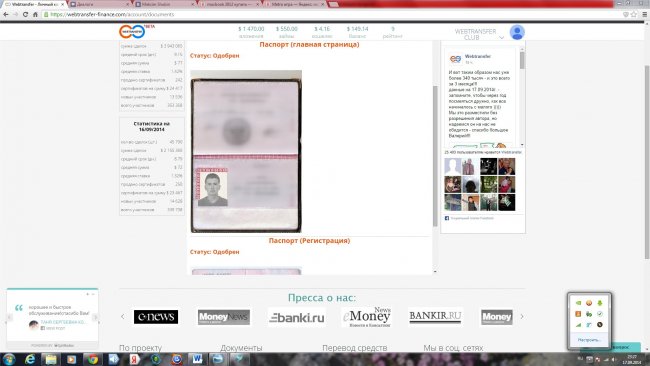This screenshot has width=650, height=366.
Task: Expand the WEBTRANSFER CLUB dropdown
Action: point(502,37)
